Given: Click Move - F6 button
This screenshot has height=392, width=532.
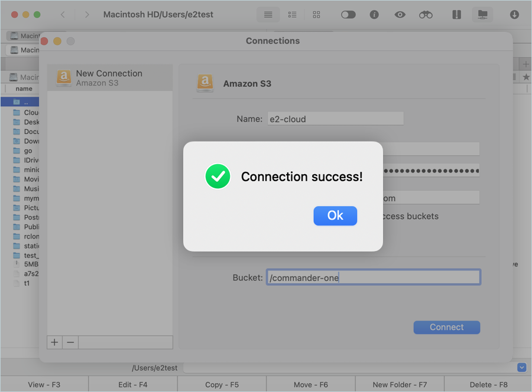Looking at the screenshot, I should (x=311, y=384).
